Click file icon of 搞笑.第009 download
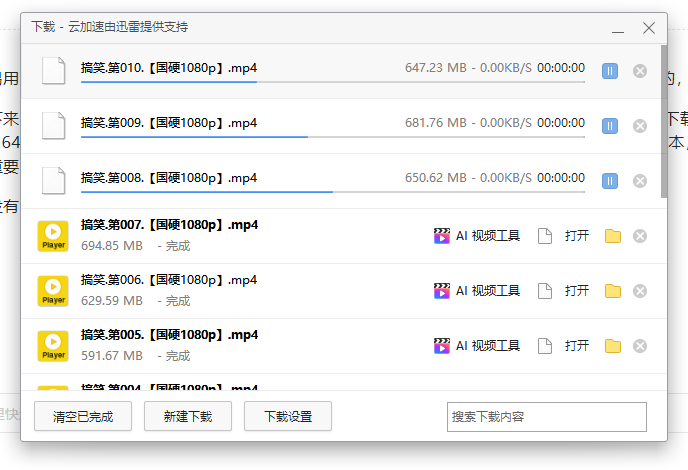 (x=54, y=126)
